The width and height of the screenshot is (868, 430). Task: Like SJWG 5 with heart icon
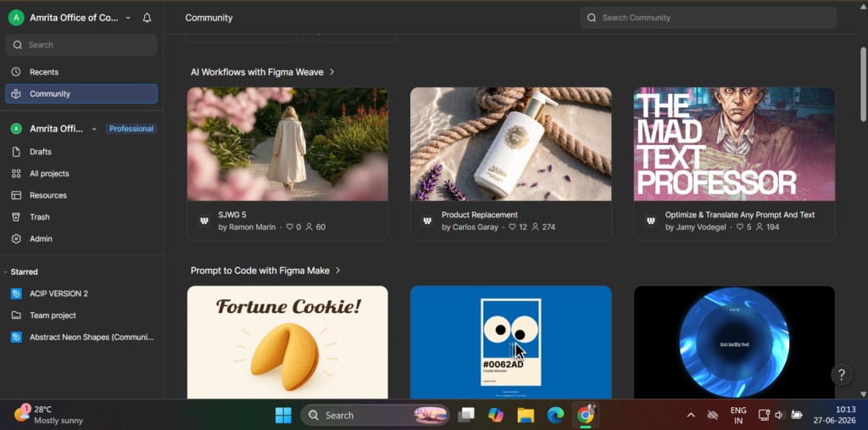coord(290,227)
